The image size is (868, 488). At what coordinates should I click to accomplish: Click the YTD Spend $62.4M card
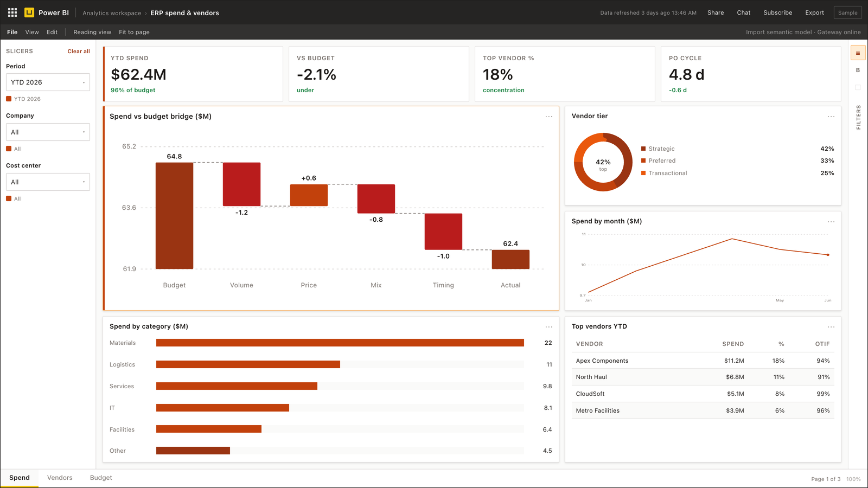(x=193, y=74)
